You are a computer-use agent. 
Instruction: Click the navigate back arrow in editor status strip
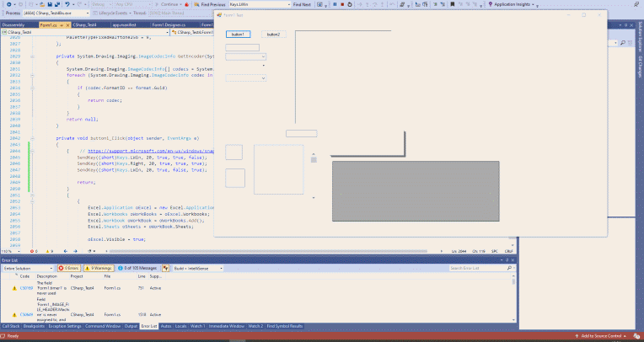pyautogui.click(x=65, y=251)
